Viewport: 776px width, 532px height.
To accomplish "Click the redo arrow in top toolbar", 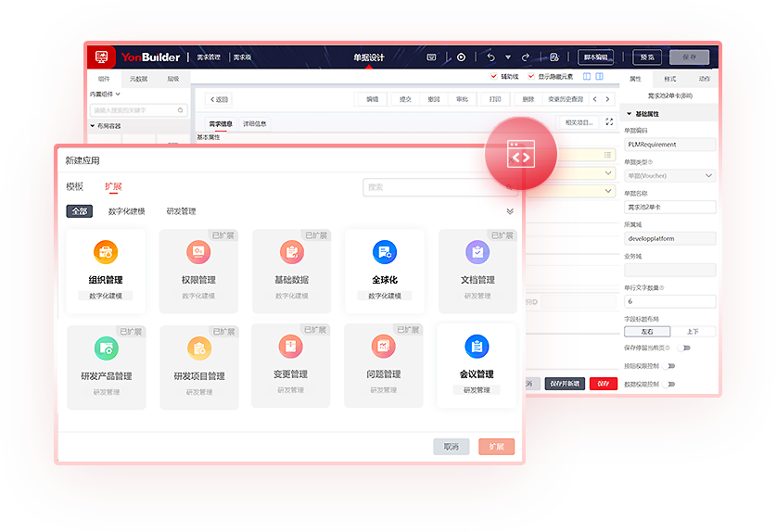I will (x=526, y=57).
